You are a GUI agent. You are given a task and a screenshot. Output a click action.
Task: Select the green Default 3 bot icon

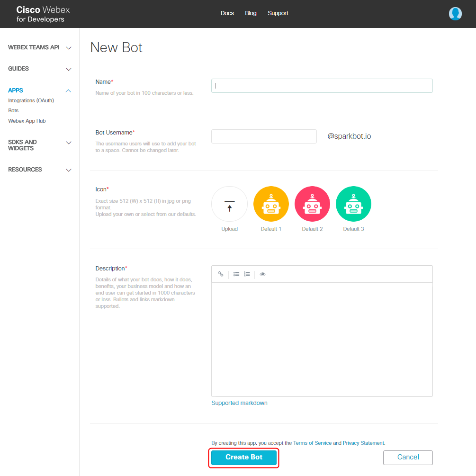click(x=353, y=204)
